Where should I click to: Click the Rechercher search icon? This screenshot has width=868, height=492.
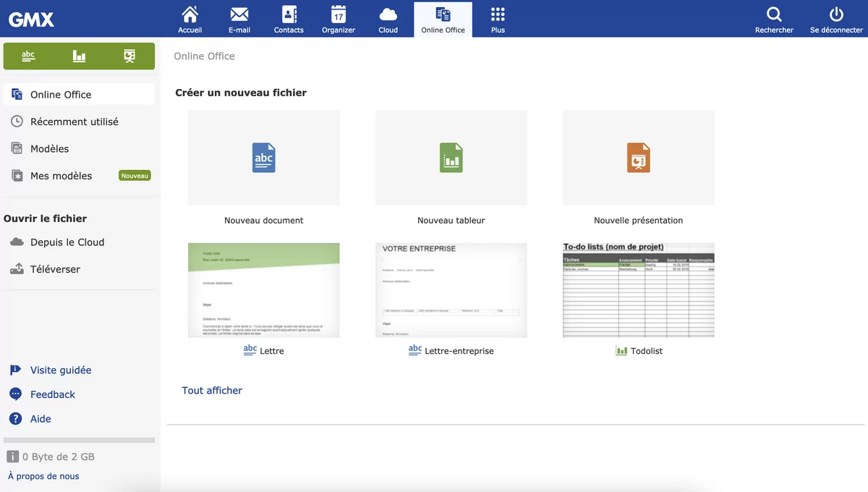pyautogui.click(x=774, y=14)
